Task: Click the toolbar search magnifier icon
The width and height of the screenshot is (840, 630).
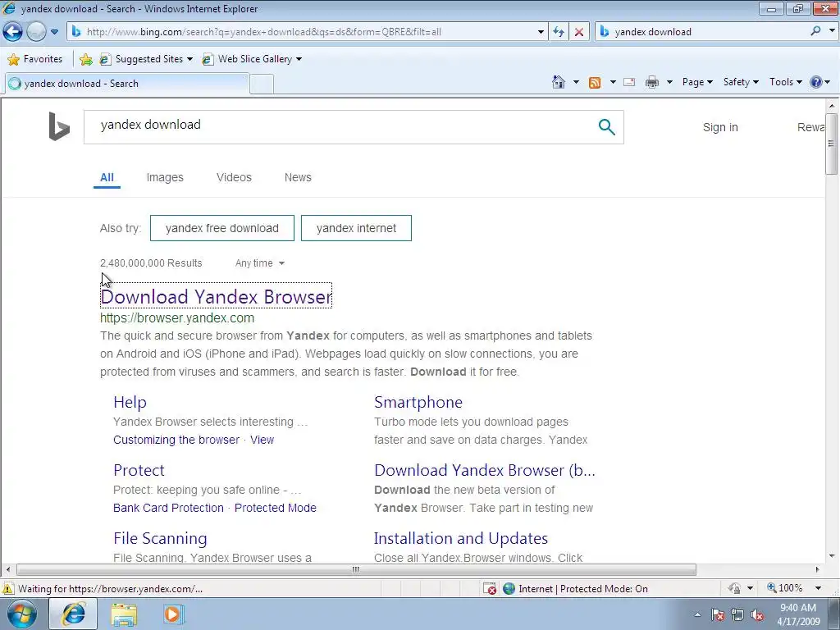Action: 815,31
